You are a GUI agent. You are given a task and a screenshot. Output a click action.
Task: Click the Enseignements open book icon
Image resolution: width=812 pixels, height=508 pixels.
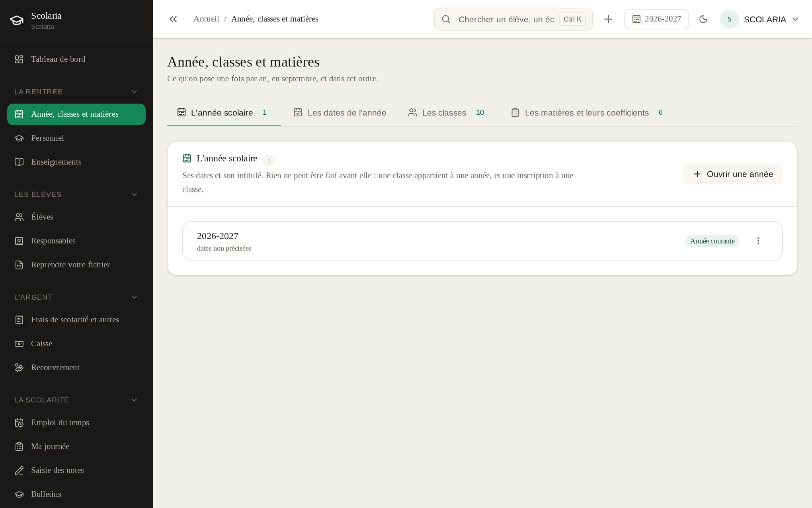click(x=19, y=162)
